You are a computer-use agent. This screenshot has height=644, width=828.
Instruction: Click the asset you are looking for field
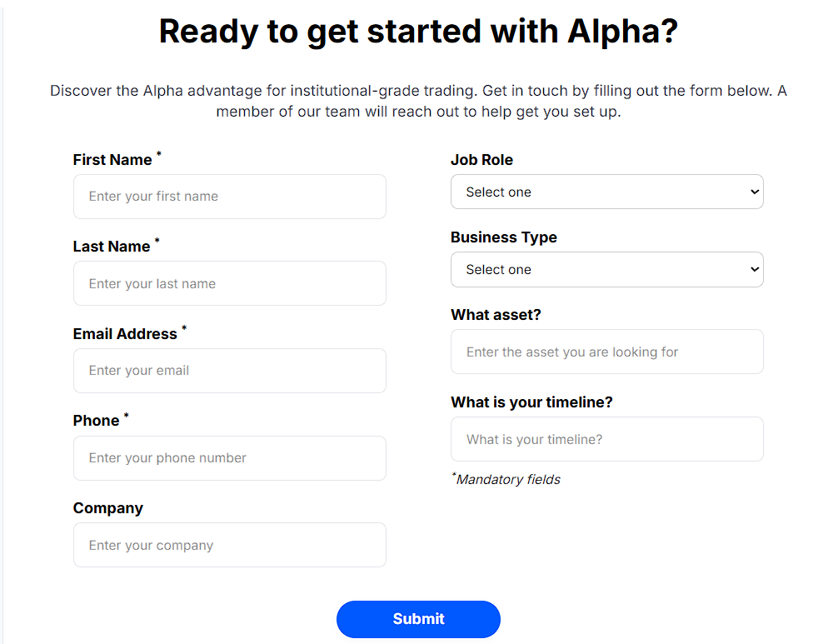(606, 352)
